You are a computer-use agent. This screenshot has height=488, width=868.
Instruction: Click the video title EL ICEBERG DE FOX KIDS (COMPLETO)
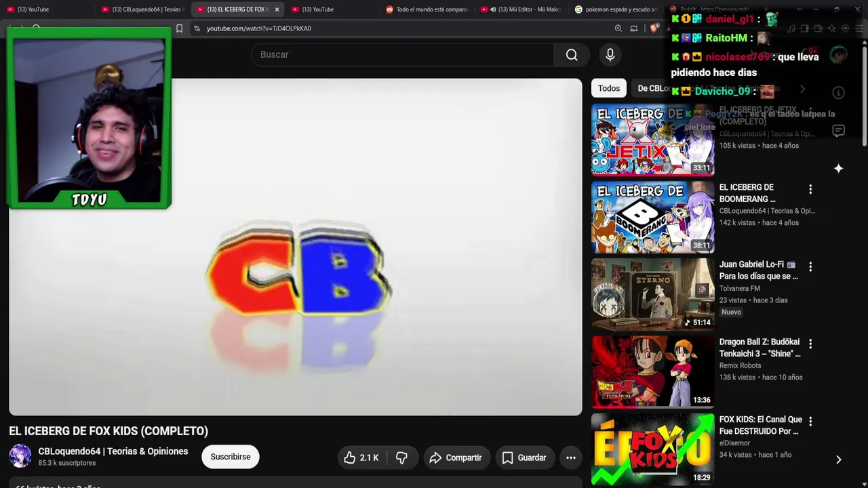(x=108, y=431)
